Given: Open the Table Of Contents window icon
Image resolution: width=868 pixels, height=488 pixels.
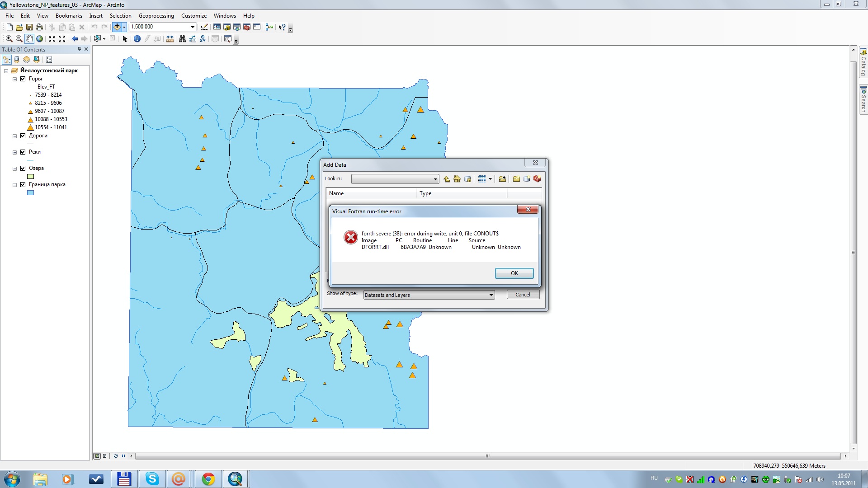Looking at the screenshot, I should click(x=217, y=27).
